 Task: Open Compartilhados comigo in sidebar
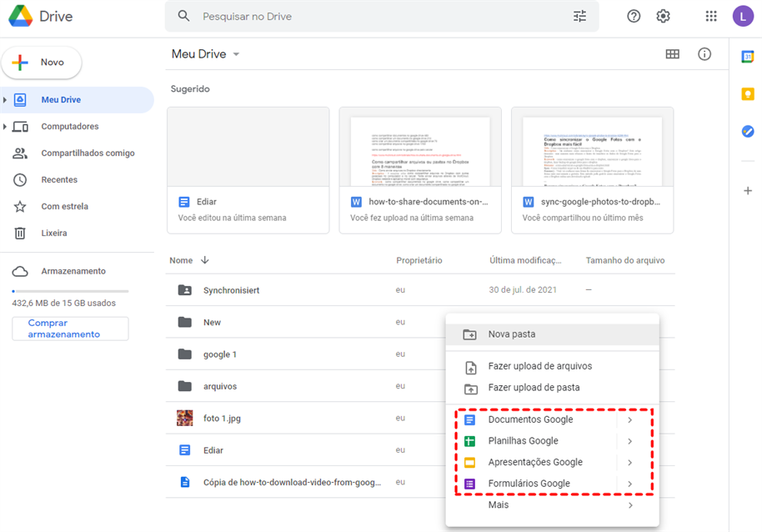coord(77,153)
